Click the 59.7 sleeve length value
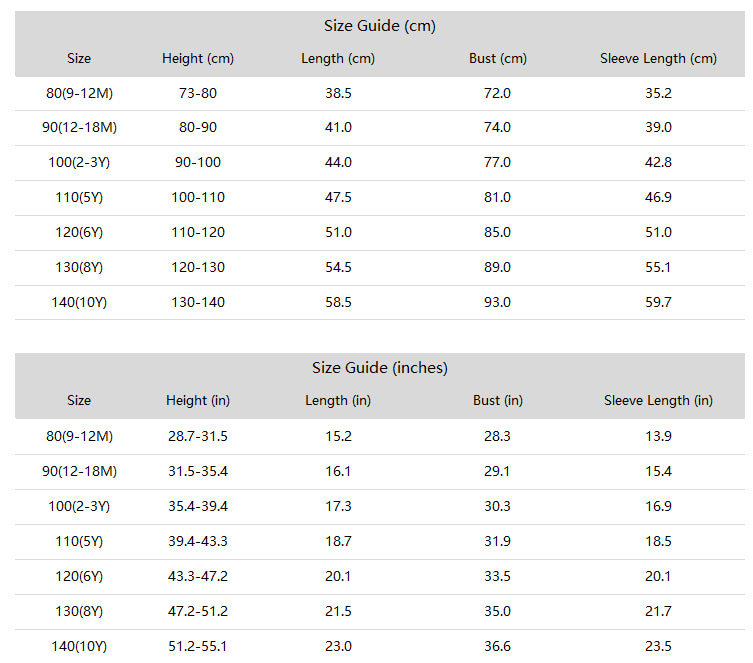 [x=658, y=302]
